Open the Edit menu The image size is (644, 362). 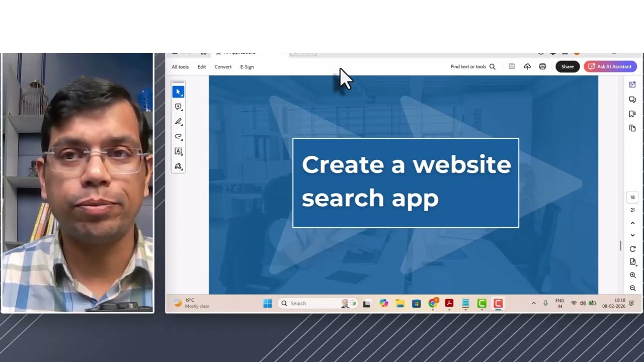click(x=202, y=67)
